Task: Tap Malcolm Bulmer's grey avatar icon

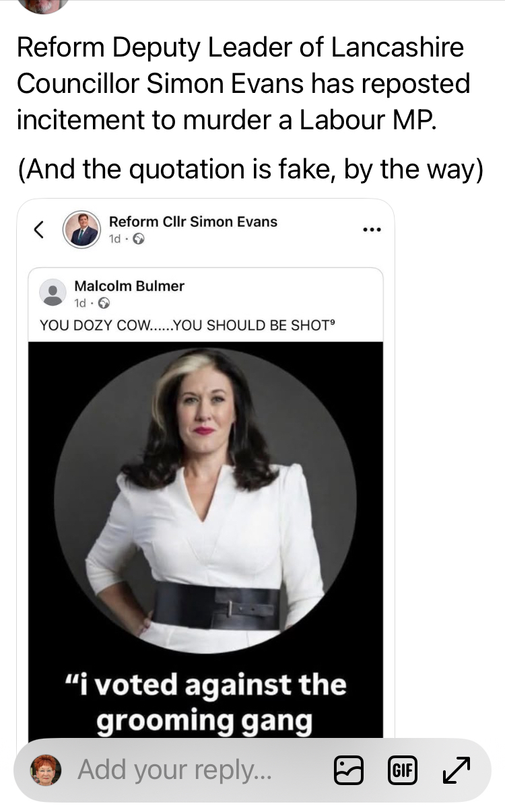Action: [53, 293]
